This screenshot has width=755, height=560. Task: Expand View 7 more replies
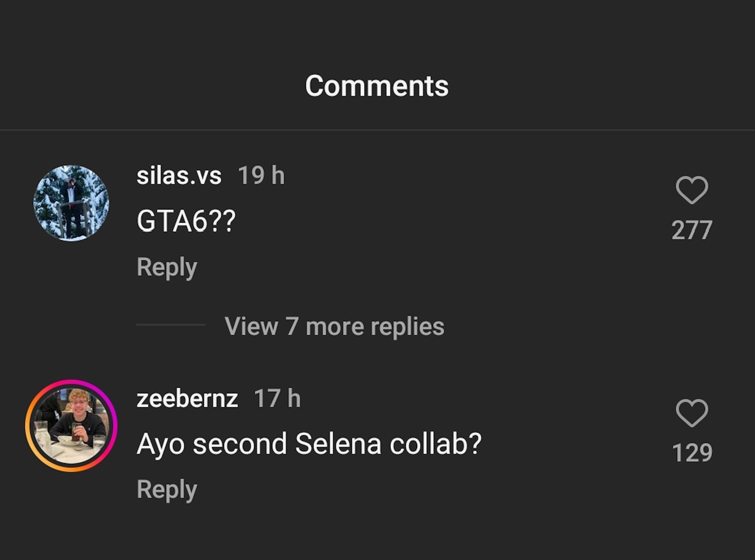point(334,326)
